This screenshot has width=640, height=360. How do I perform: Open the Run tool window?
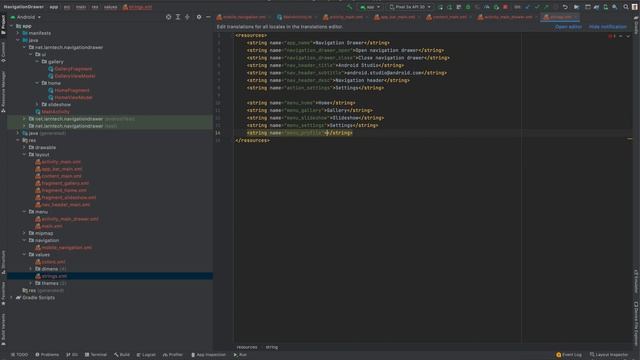(x=240, y=355)
